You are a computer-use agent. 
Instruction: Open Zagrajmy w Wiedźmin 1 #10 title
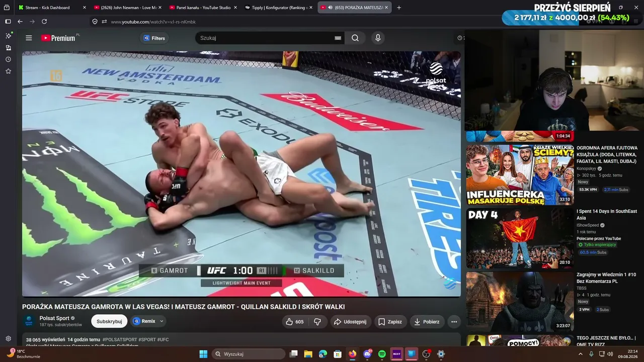[606, 278]
